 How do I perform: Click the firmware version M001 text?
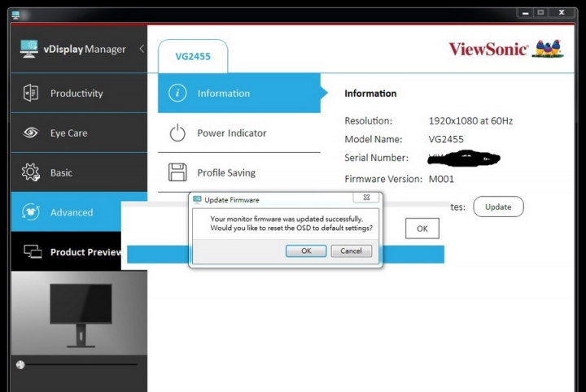441,179
